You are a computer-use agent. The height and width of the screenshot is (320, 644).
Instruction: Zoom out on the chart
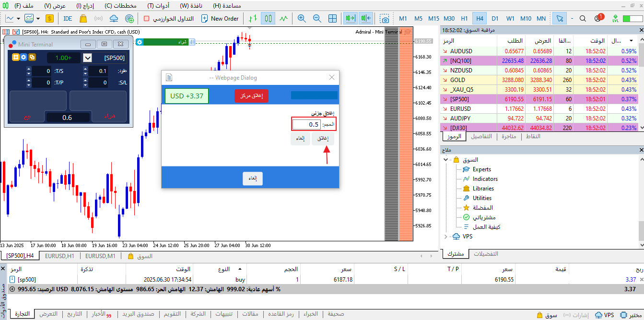(317, 19)
